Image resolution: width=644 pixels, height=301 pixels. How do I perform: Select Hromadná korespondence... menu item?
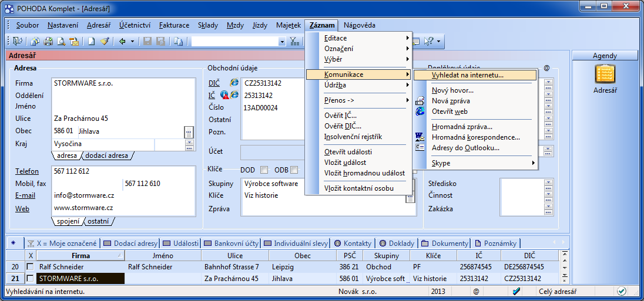point(476,137)
